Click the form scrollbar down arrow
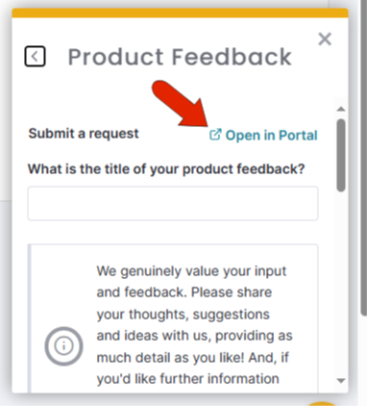This screenshot has width=368, height=408. point(341,380)
